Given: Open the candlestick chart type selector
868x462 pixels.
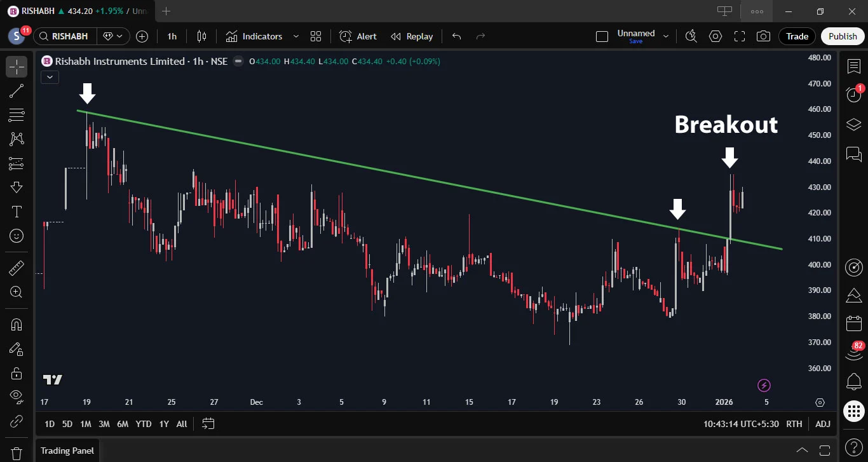Looking at the screenshot, I should (202, 36).
